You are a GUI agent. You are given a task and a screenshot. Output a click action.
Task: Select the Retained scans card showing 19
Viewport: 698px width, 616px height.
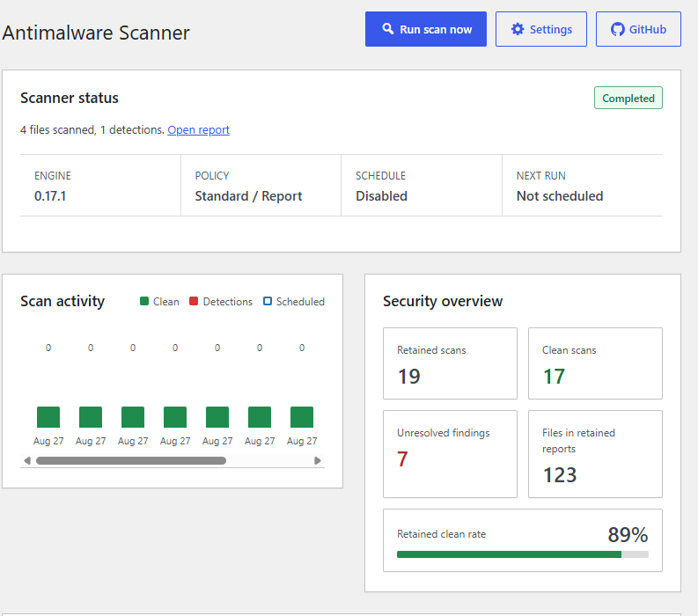(x=450, y=363)
